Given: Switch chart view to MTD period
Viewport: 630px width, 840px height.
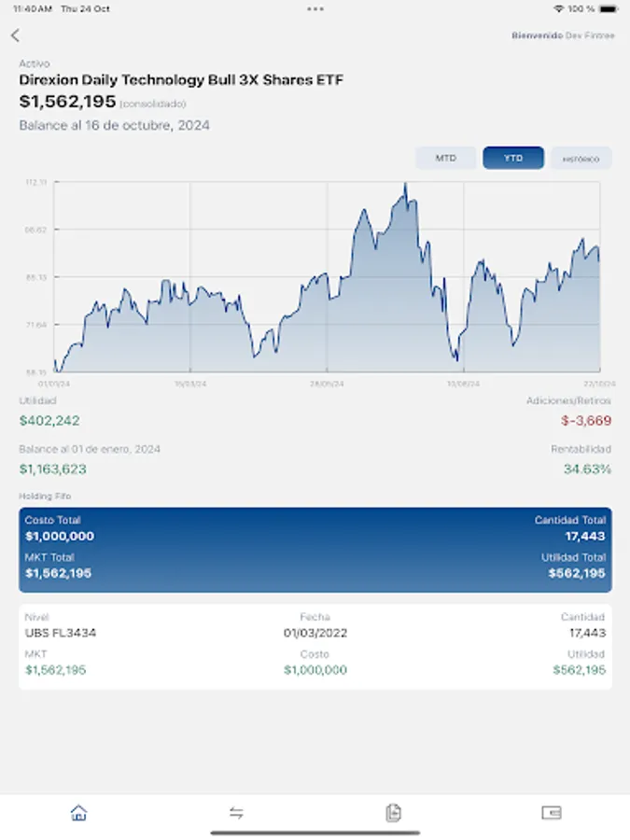Looking at the screenshot, I should click(x=445, y=158).
